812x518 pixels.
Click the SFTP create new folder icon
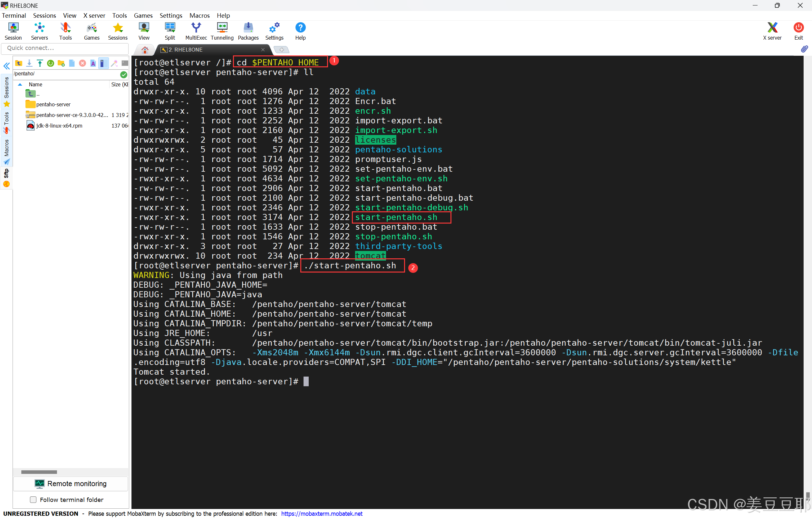(61, 63)
